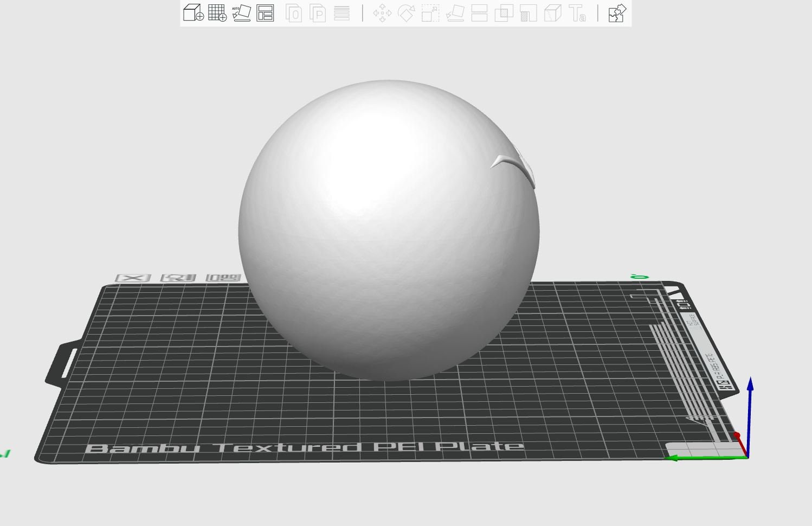
Task: Delete the current plate with the X icon
Action: (134, 277)
